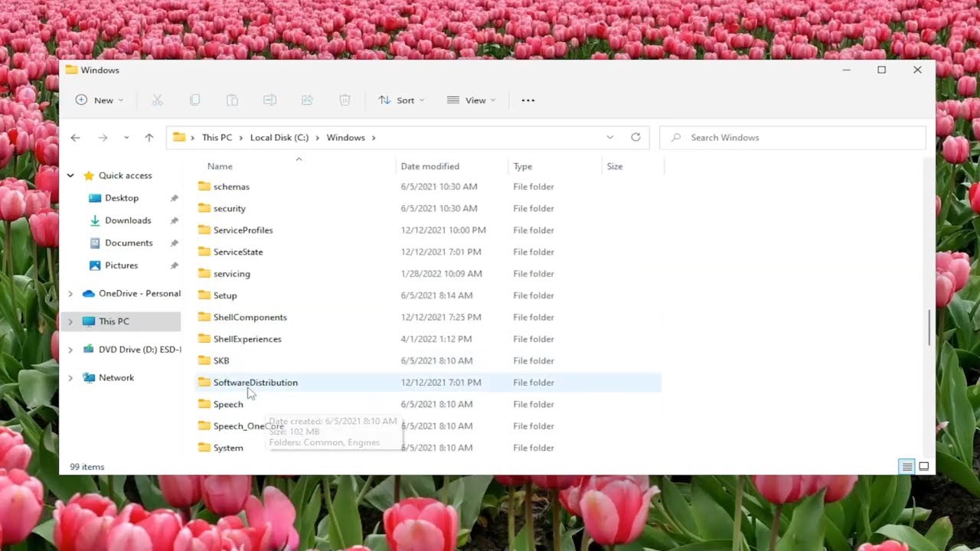The height and width of the screenshot is (551, 980).
Task: Open the New dropdown menu
Action: (x=100, y=100)
